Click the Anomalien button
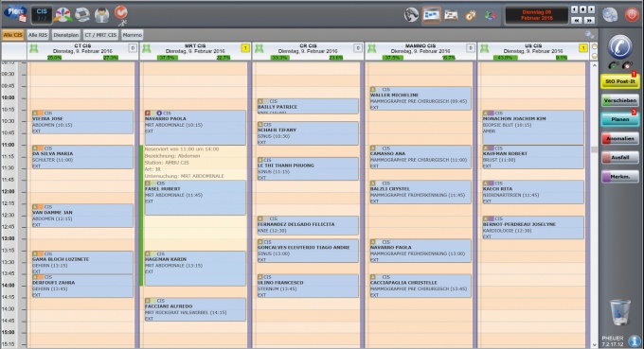644x349 pixels. tap(620, 139)
